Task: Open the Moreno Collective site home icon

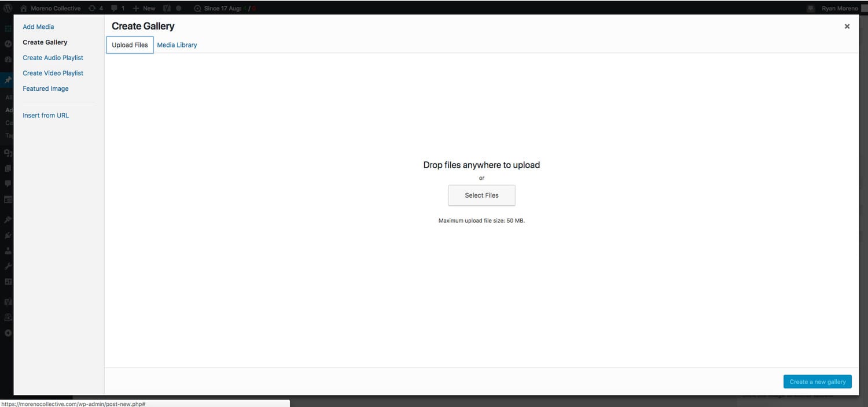Action: [x=24, y=9]
